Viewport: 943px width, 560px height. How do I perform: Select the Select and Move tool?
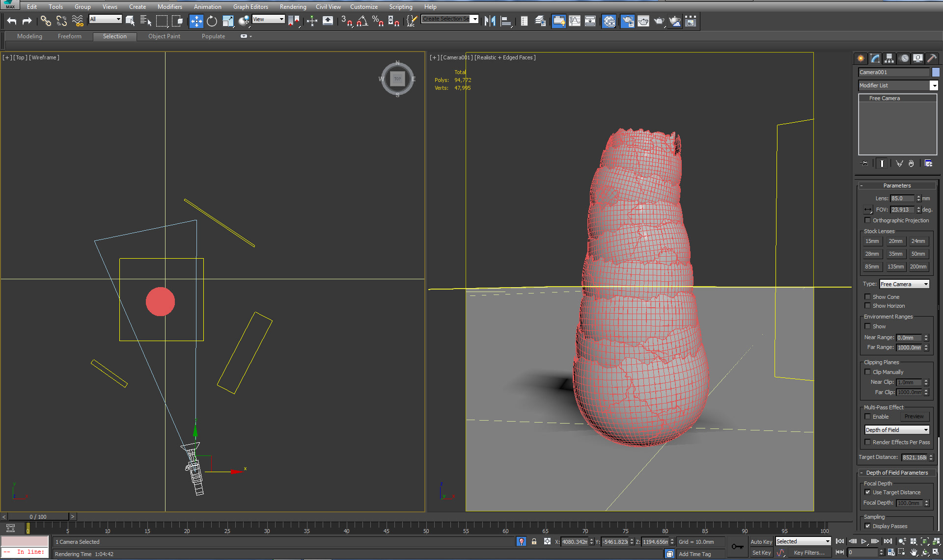[196, 21]
